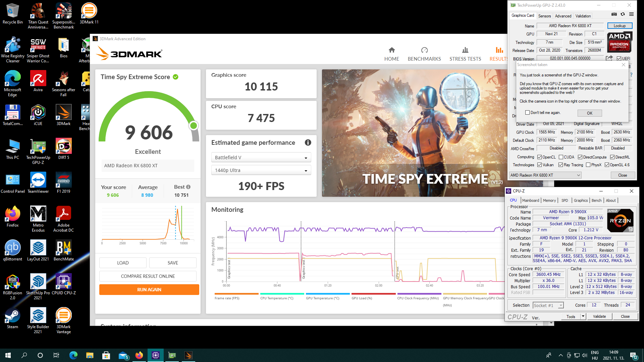Click the RUN AGAIN button

click(x=149, y=290)
